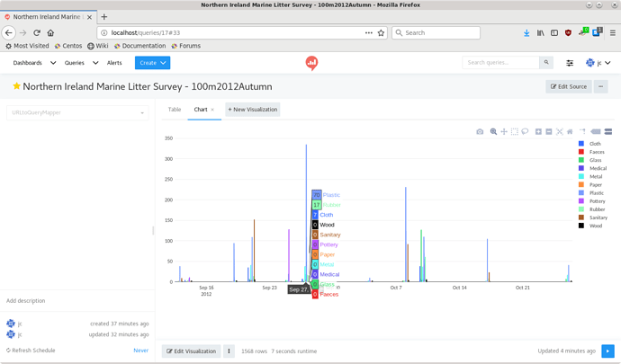
Task: Click the Edit Visualization button
Action: pyautogui.click(x=192, y=351)
